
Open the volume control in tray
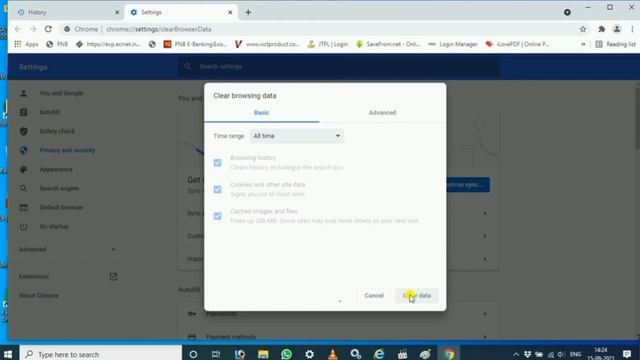pos(561,354)
